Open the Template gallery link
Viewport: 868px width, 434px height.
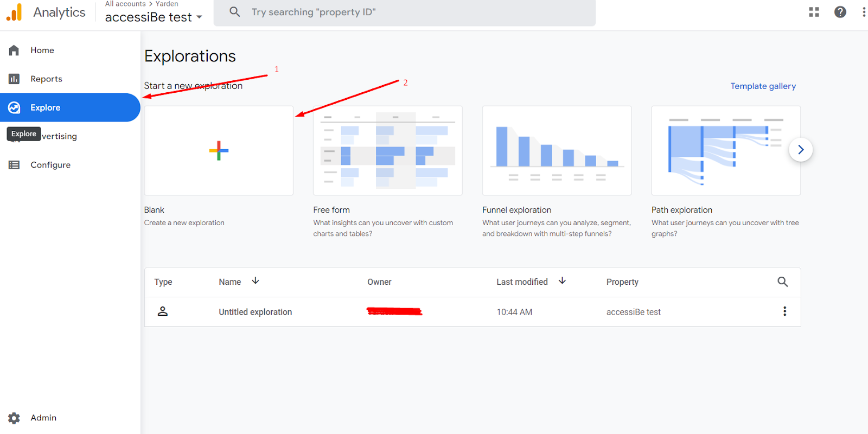[x=763, y=86]
